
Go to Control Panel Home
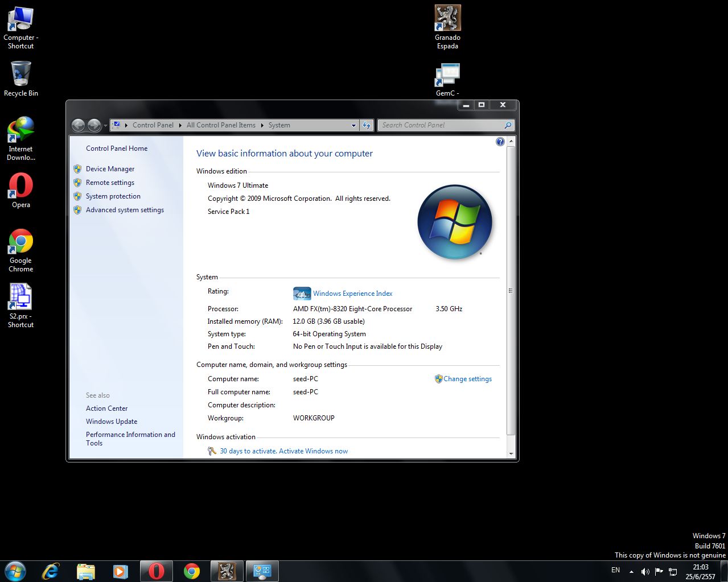click(117, 148)
